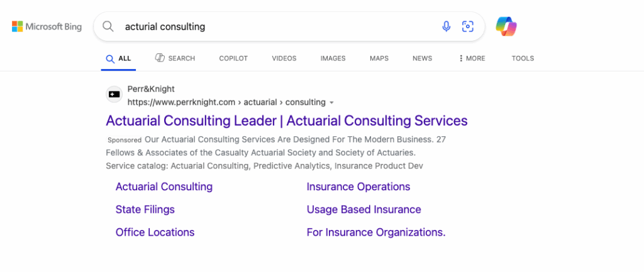This screenshot has width=644, height=272.
Task: Open the News tab
Action: coord(422,58)
